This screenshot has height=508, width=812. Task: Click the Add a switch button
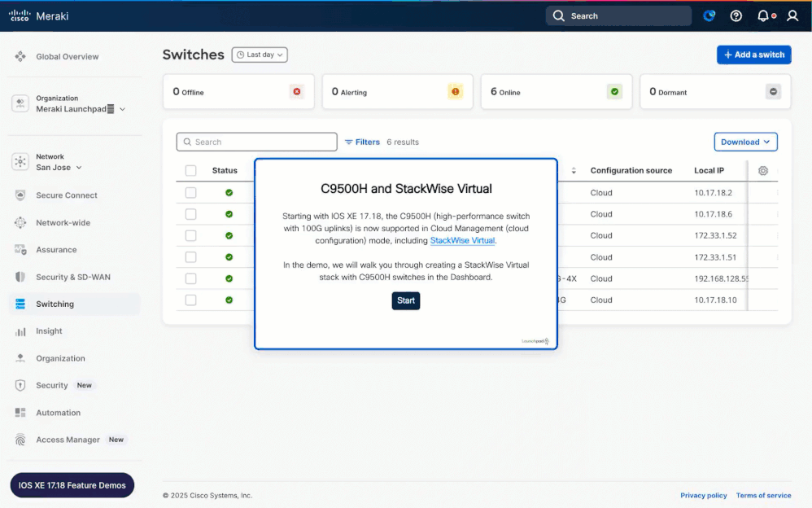pyautogui.click(x=753, y=55)
